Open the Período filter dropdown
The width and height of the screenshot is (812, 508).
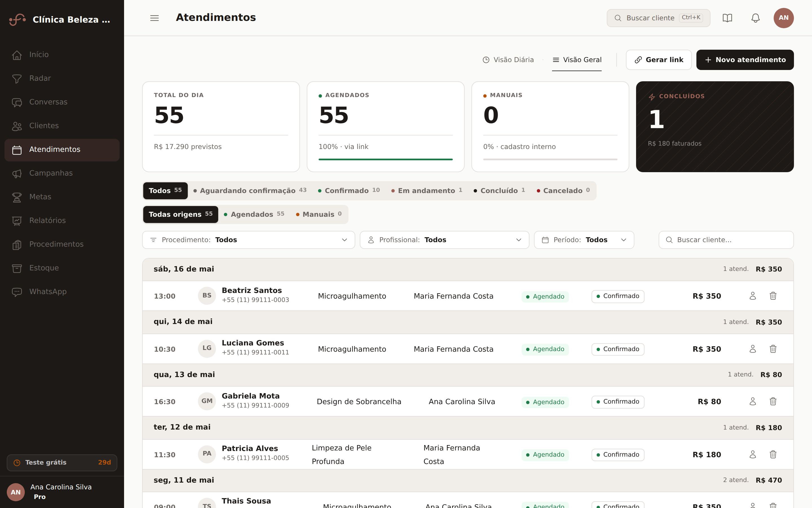click(x=584, y=240)
